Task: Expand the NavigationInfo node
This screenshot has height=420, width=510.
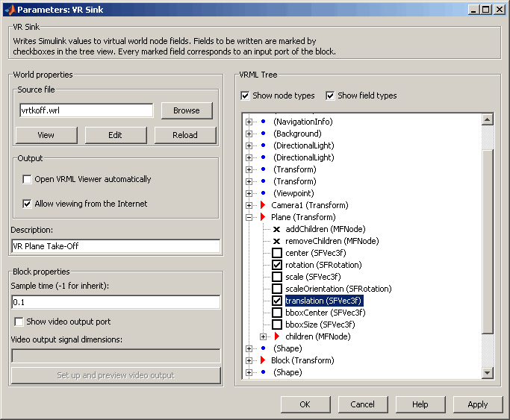Action: point(249,122)
